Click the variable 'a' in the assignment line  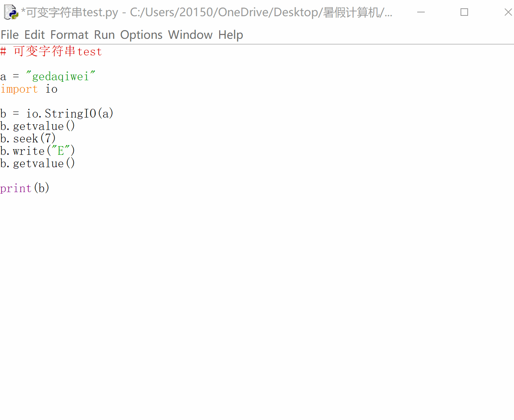tap(3, 77)
